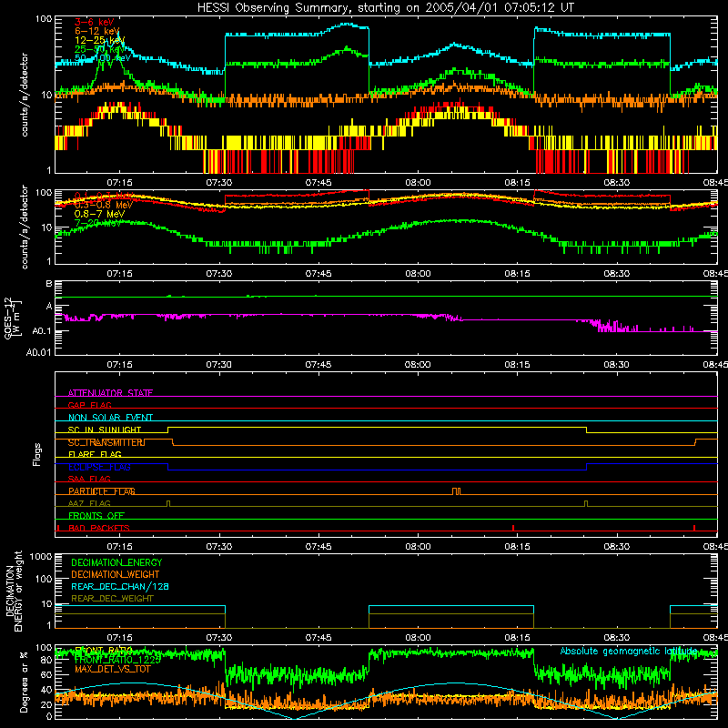728x728 pixels.
Task: Click the A47_FLAG label
Action: pyautogui.click(x=89, y=503)
